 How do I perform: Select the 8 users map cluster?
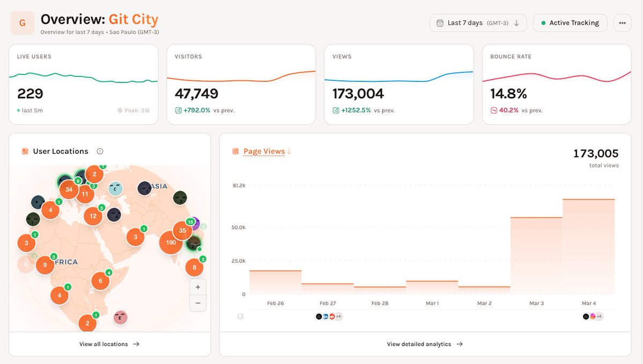click(195, 268)
